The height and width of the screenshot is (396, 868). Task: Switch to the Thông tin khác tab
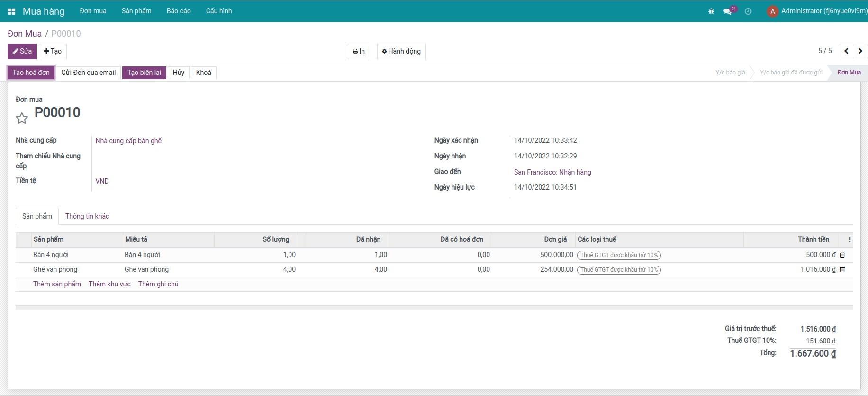coord(87,216)
